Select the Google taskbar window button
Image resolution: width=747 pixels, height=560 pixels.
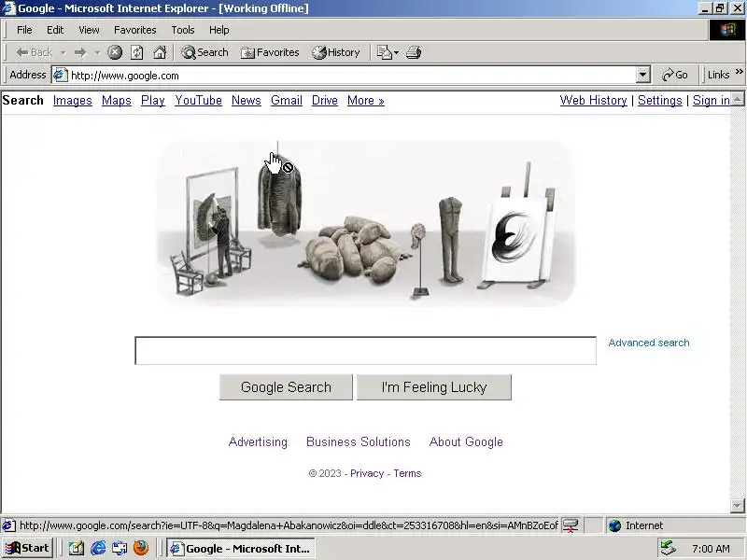[x=241, y=549]
